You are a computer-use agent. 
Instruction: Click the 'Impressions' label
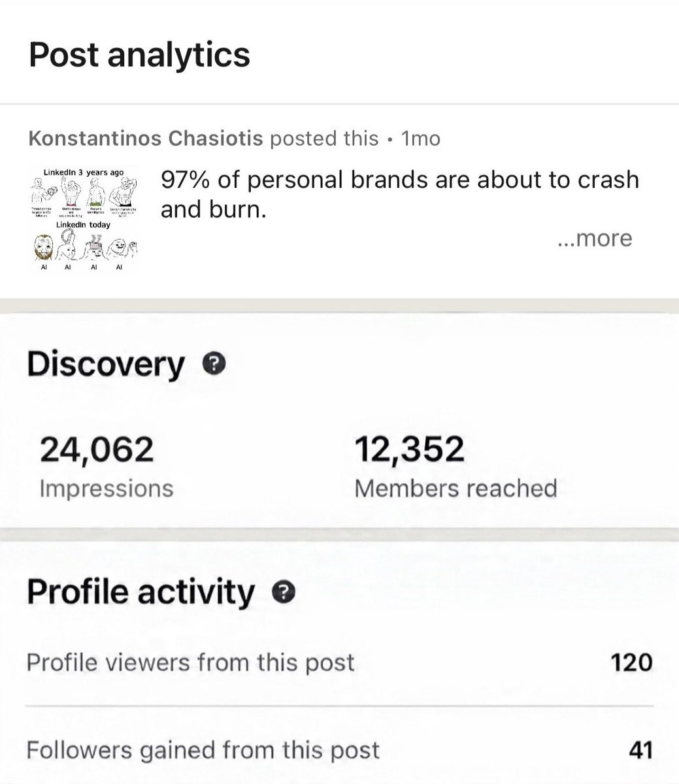[x=107, y=488]
